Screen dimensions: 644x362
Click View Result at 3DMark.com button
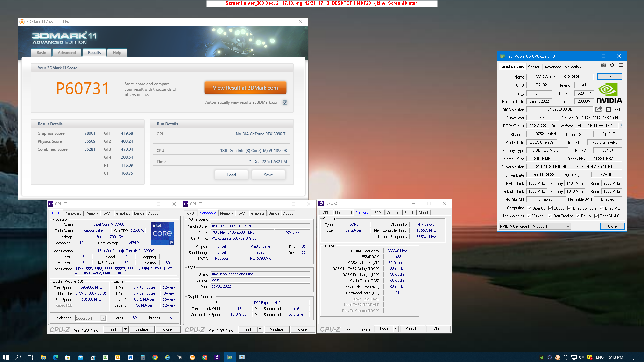pos(245,88)
